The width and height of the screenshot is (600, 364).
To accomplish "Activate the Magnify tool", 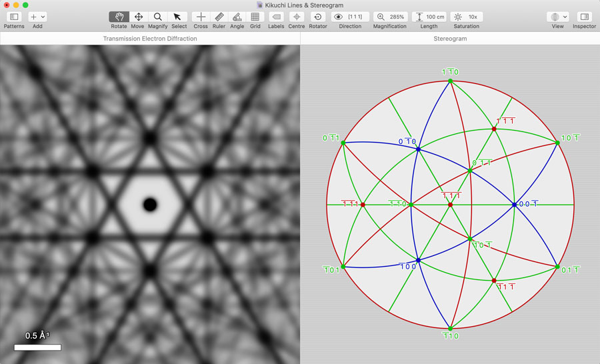I will tap(157, 17).
